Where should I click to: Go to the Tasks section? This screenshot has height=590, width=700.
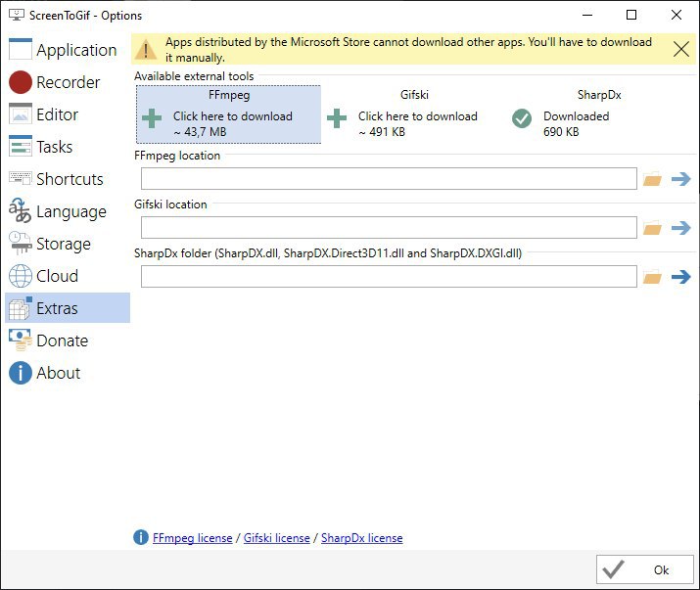[68, 147]
